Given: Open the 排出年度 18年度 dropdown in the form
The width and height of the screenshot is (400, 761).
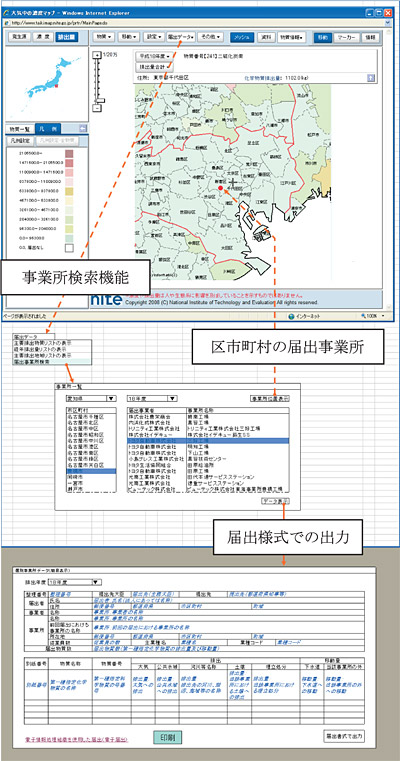Looking at the screenshot, I should coord(74,582).
